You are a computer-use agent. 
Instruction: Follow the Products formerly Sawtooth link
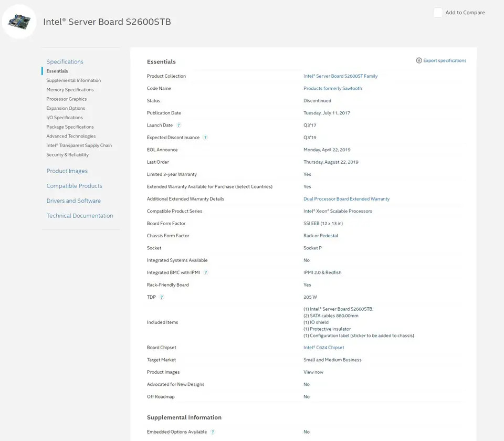(333, 88)
